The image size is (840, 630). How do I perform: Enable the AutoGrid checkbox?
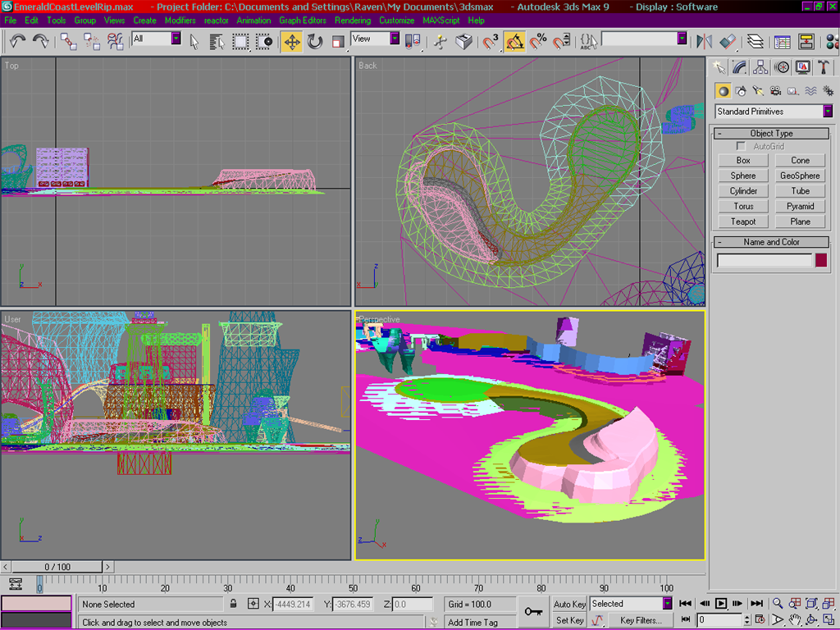(741, 146)
